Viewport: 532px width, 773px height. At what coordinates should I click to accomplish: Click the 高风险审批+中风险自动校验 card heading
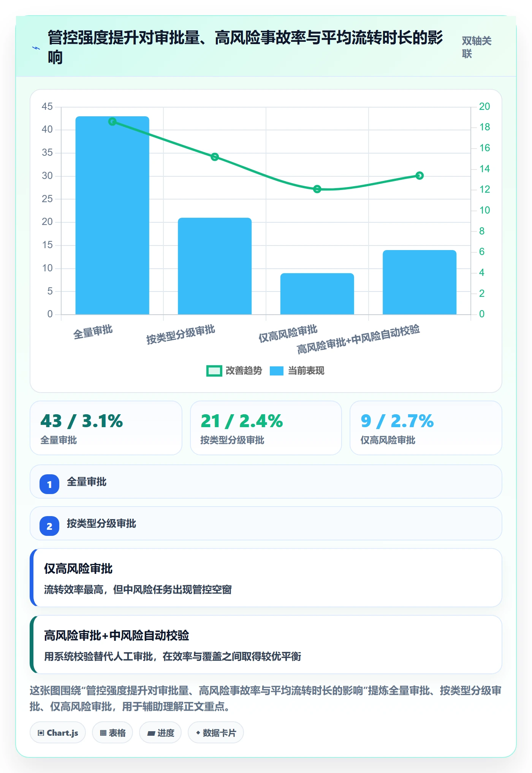[x=117, y=636]
